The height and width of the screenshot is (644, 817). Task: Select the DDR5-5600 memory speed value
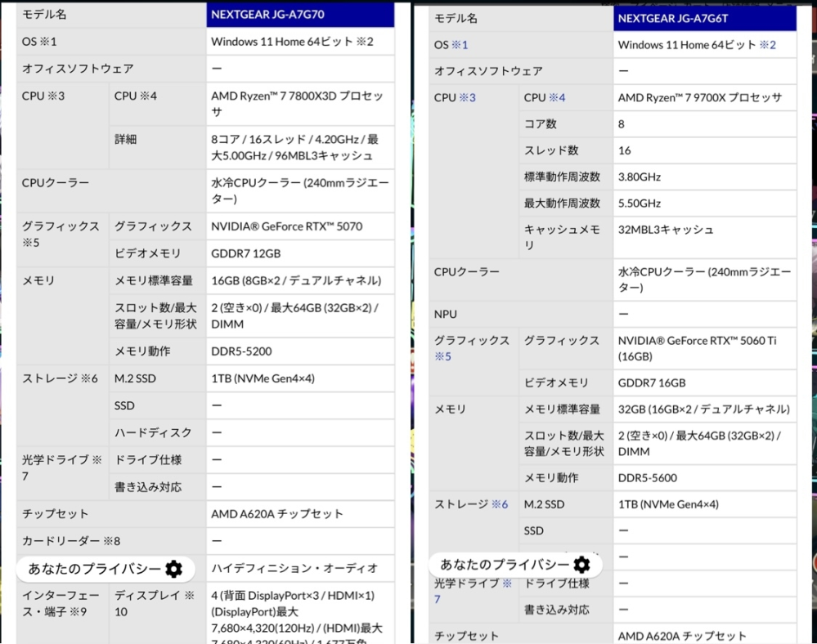coord(648,478)
